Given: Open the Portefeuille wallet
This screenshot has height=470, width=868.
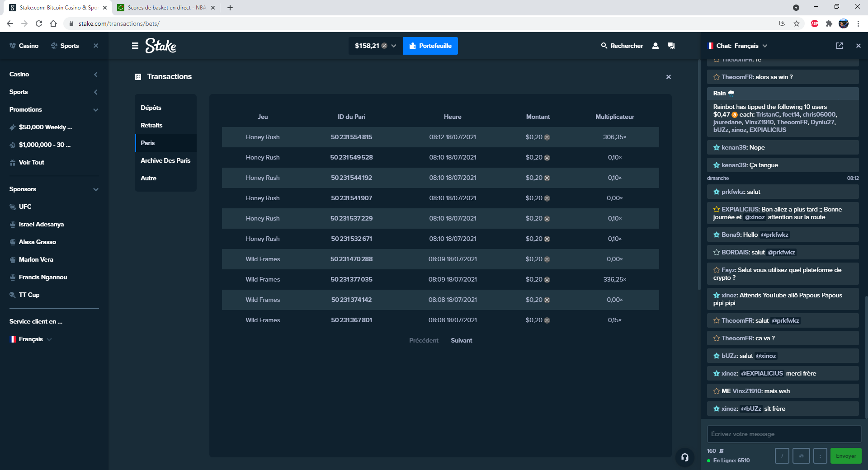Looking at the screenshot, I should coord(430,46).
